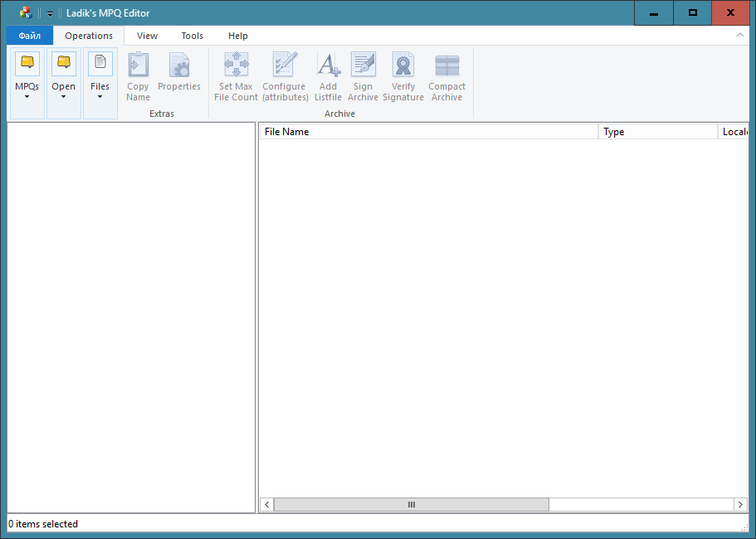Switch to the View tab
756x539 pixels.
pos(147,36)
